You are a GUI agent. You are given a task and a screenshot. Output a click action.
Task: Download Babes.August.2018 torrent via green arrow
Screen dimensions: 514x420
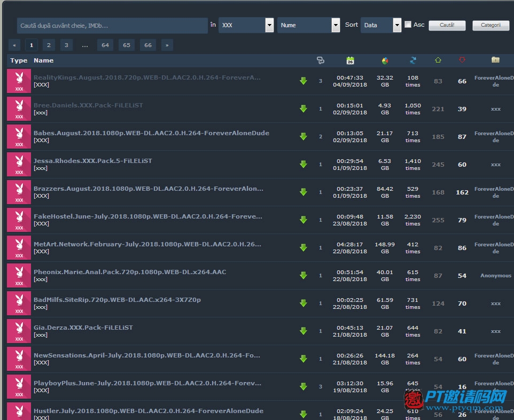coord(303,136)
